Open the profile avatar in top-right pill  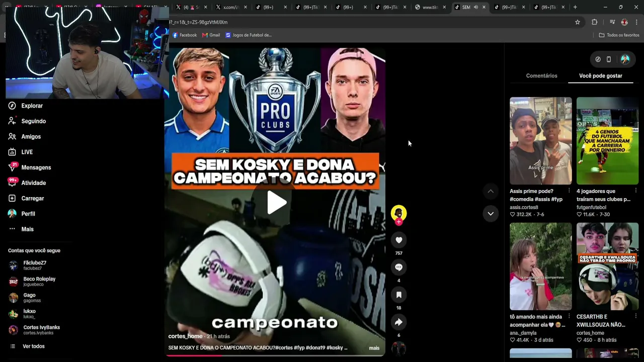click(x=625, y=59)
